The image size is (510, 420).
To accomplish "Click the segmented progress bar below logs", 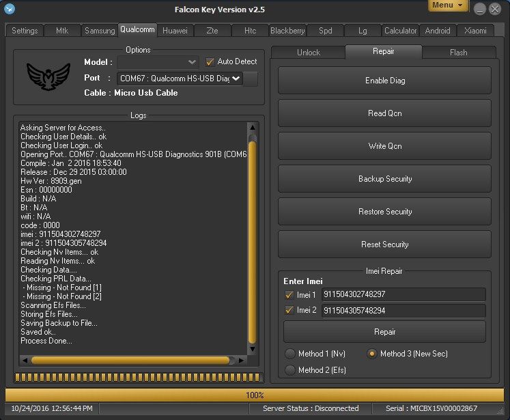I will click(138, 377).
